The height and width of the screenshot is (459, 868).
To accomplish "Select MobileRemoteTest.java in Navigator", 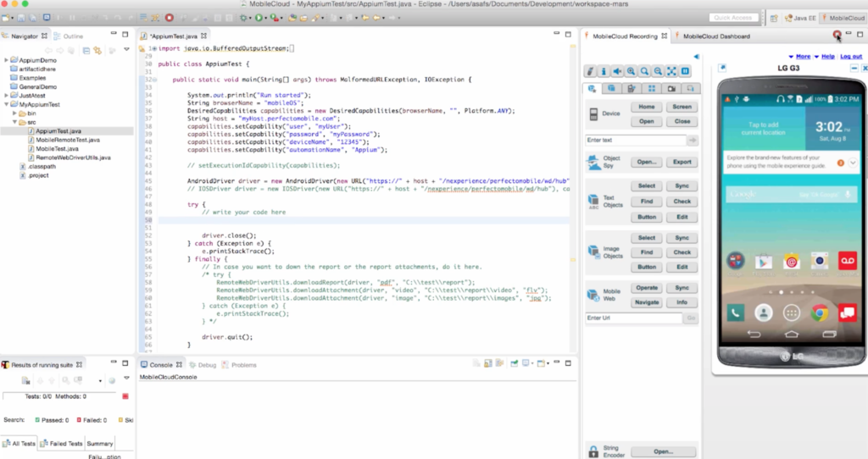I will pos(68,140).
